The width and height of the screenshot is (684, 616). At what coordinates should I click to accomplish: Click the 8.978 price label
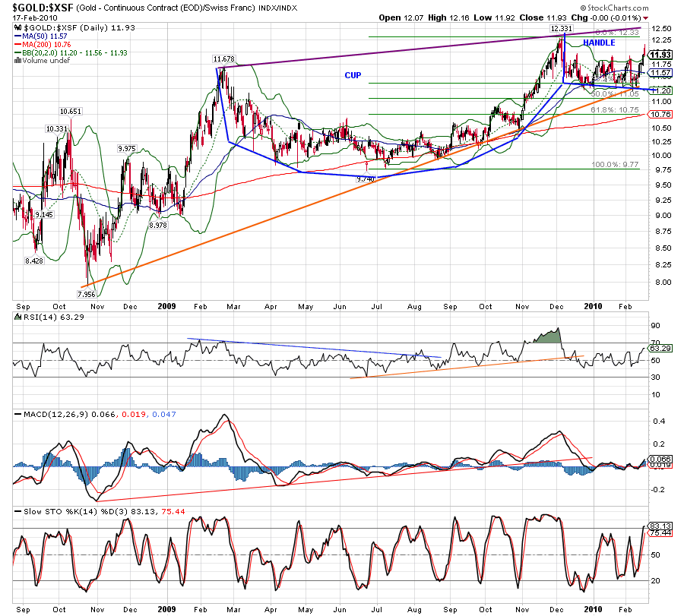pos(158,226)
